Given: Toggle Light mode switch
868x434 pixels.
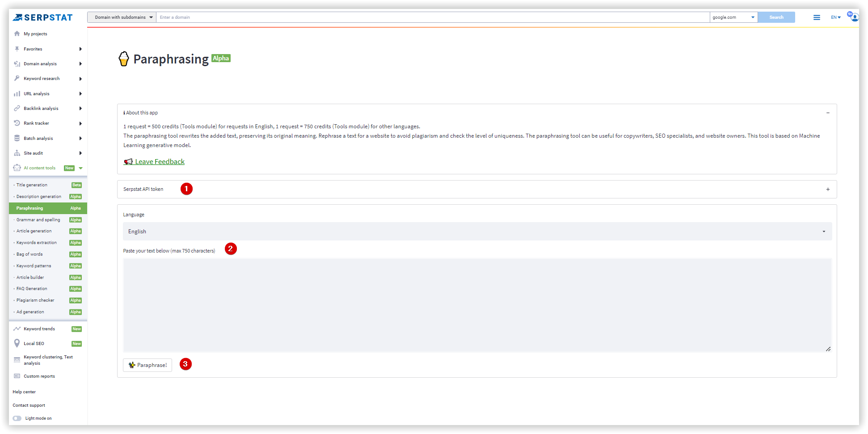Looking at the screenshot, I should coord(17,418).
